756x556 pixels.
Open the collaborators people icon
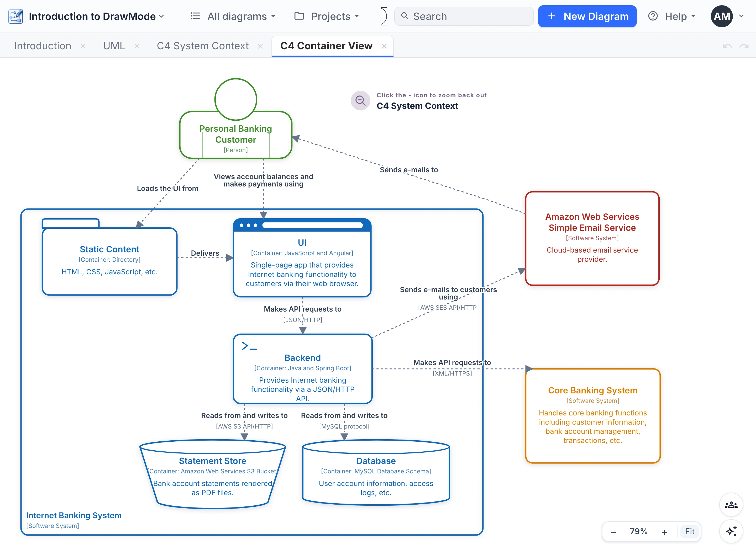[x=731, y=505]
